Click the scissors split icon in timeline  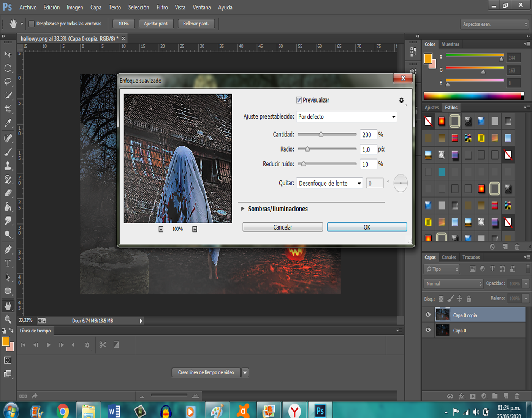(x=103, y=345)
